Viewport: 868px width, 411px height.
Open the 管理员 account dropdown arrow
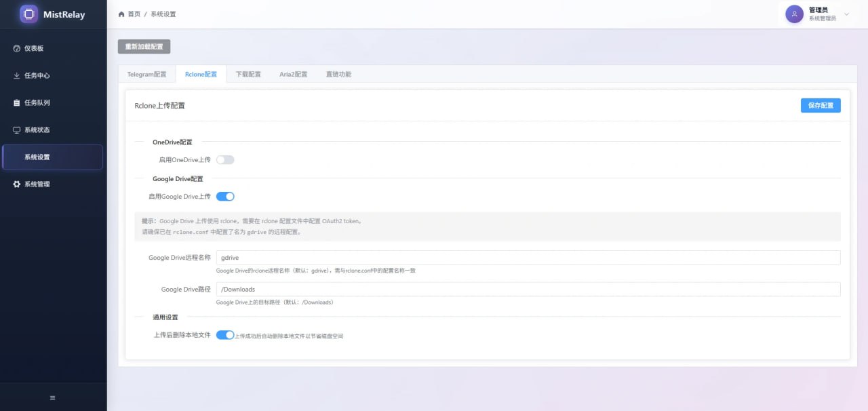click(846, 14)
